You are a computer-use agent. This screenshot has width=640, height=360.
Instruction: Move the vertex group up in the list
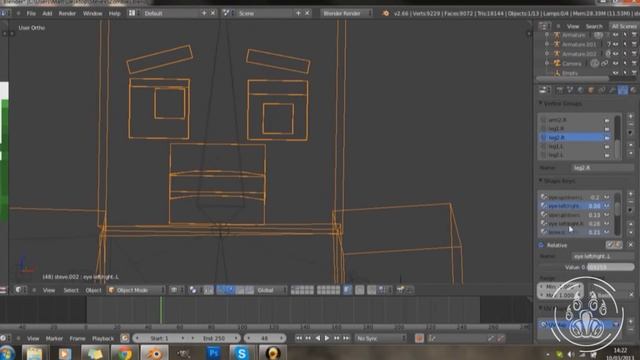631,145
